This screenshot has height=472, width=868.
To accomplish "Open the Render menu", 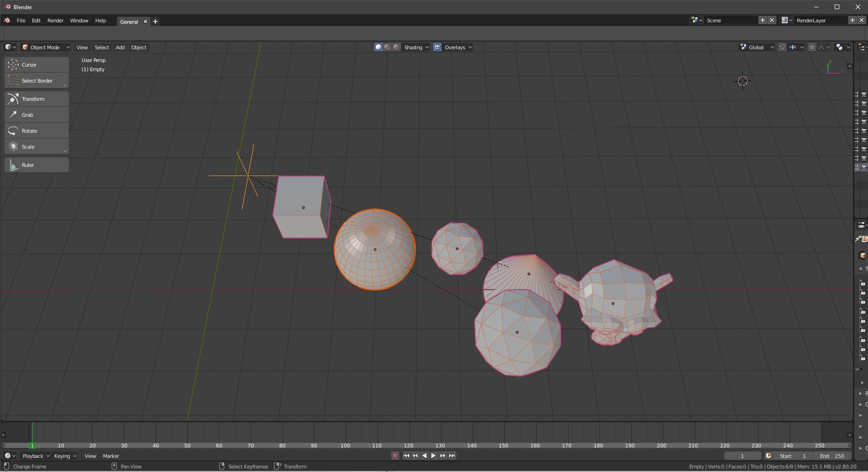I will (55, 21).
